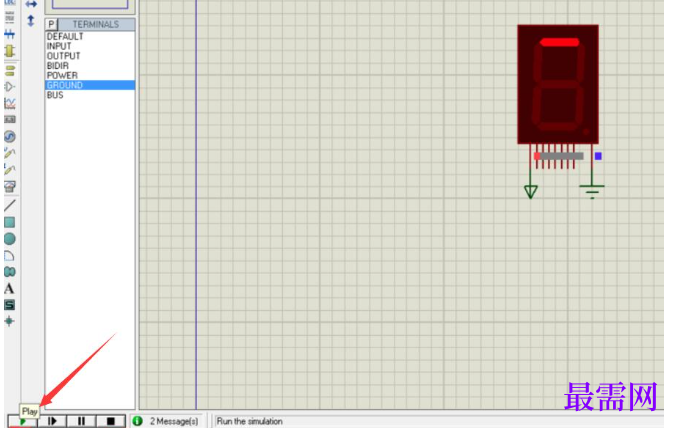
Task: Select the 2D Graphics Text tool
Action: coord(9,289)
